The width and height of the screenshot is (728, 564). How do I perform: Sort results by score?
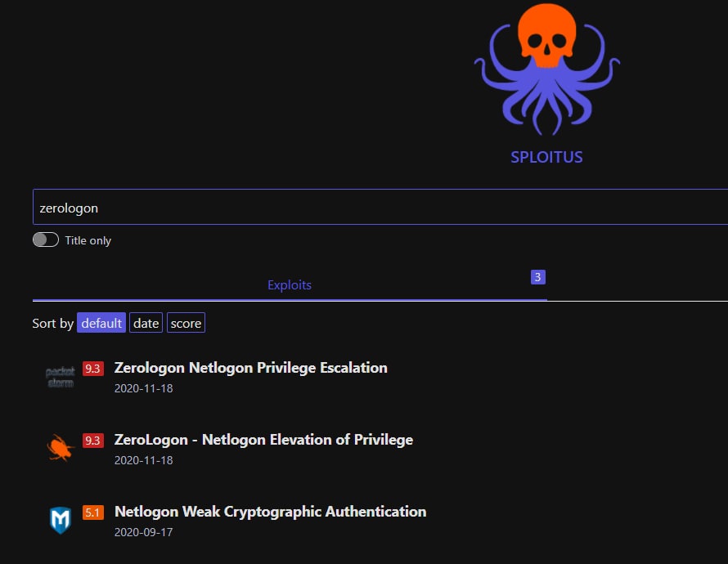point(186,323)
